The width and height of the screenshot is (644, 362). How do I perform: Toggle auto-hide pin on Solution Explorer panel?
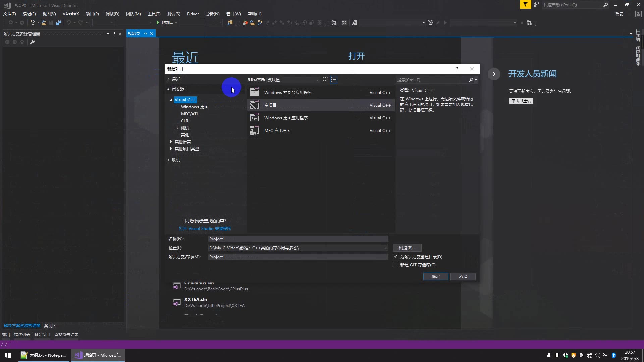[x=114, y=34]
